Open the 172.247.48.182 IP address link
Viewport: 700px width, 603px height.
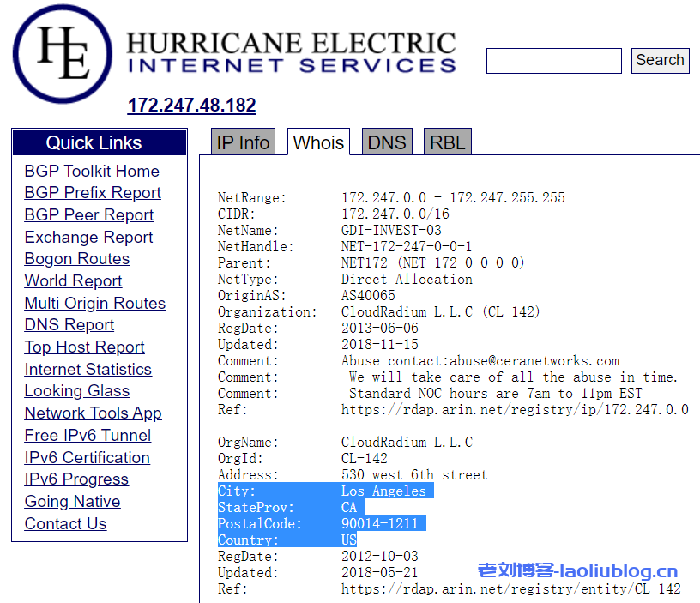191,106
